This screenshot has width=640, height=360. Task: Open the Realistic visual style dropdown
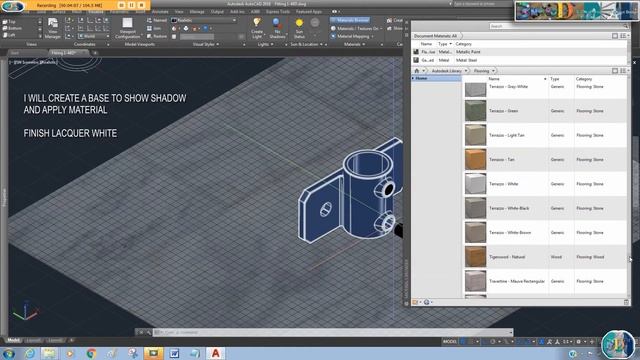204,20
